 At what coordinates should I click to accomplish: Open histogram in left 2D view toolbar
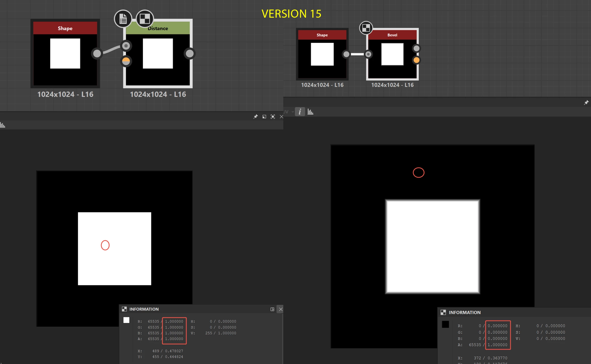pyautogui.click(x=3, y=125)
